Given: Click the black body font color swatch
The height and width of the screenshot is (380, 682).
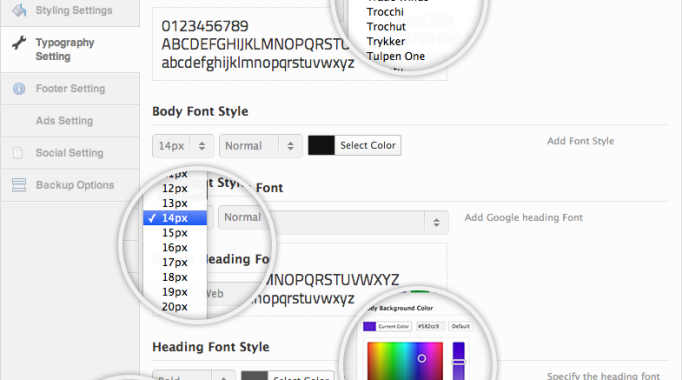Looking at the screenshot, I should 321,146.
